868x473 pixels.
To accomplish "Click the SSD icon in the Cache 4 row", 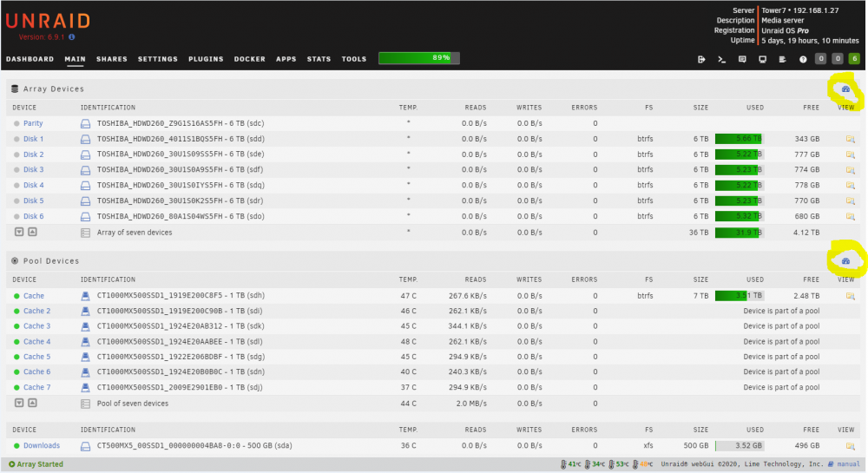I will (x=85, y=342).
